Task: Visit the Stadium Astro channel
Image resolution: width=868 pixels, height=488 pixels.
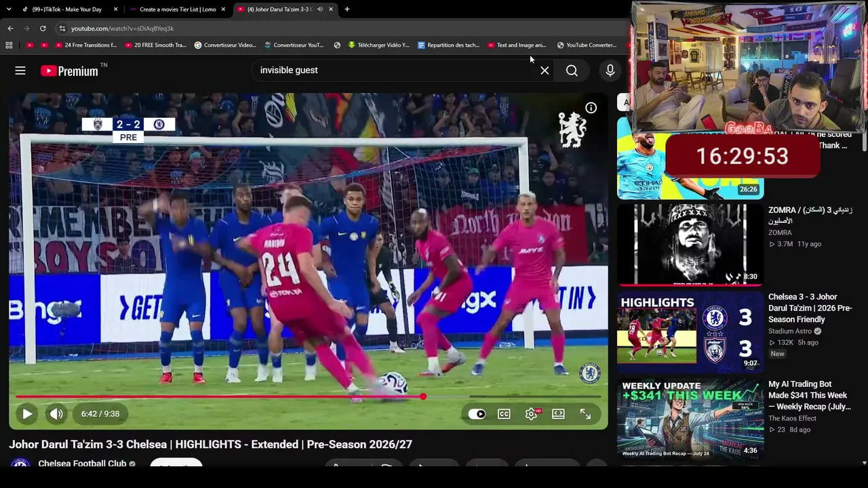Action: tap(789, 331)
